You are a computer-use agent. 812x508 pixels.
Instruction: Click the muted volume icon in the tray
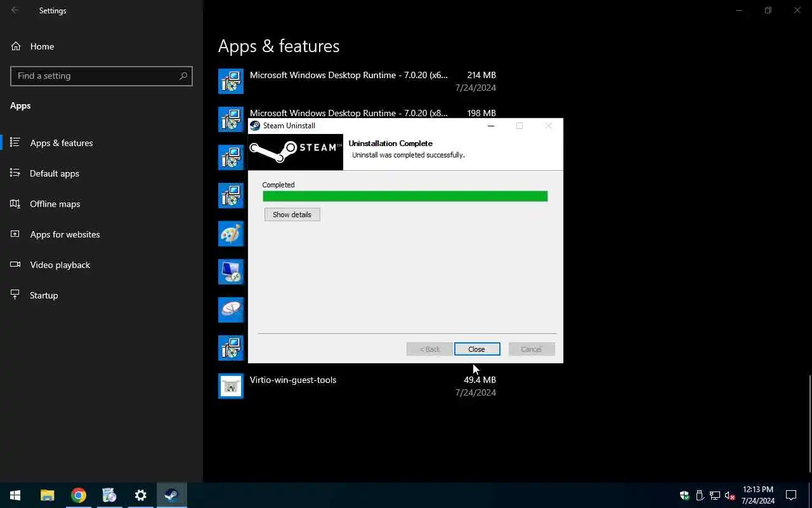pyautogui.click(x=730, y=495)
